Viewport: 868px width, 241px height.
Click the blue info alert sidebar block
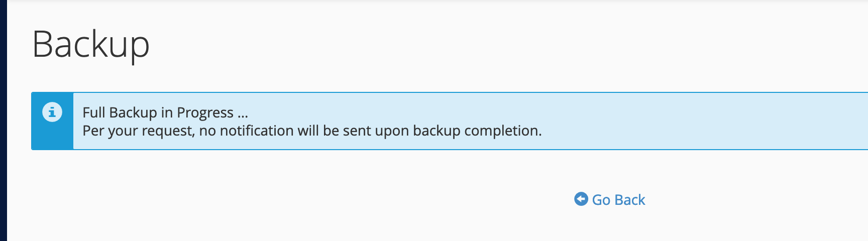click(52, 121)
